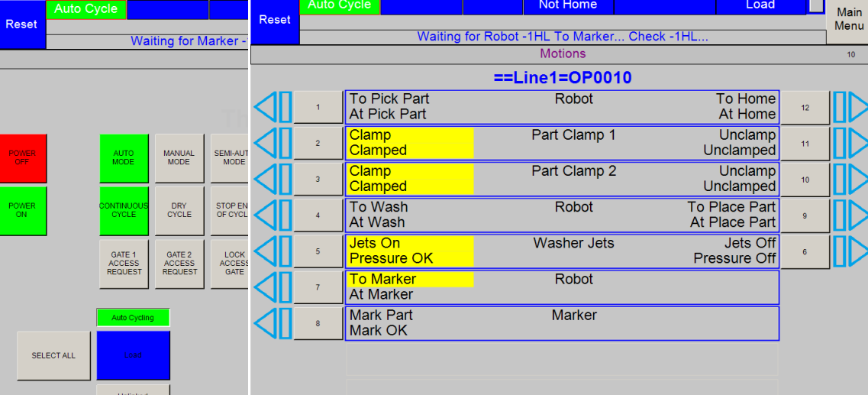
Task: Select step button 12 for To Home
Action: [x=805, y=107]
